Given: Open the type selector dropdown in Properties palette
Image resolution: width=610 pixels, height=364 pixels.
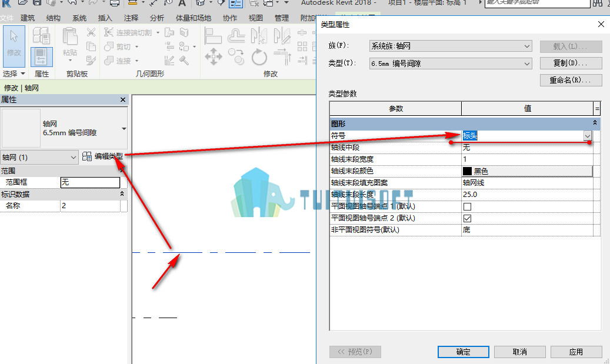Looking at the screenshot, I should click(x=124, y=128).
